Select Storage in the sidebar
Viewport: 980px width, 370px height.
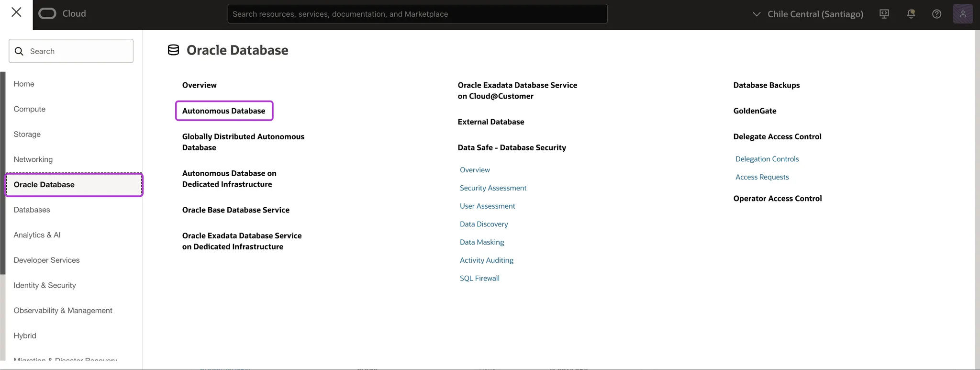click(27, 134)
